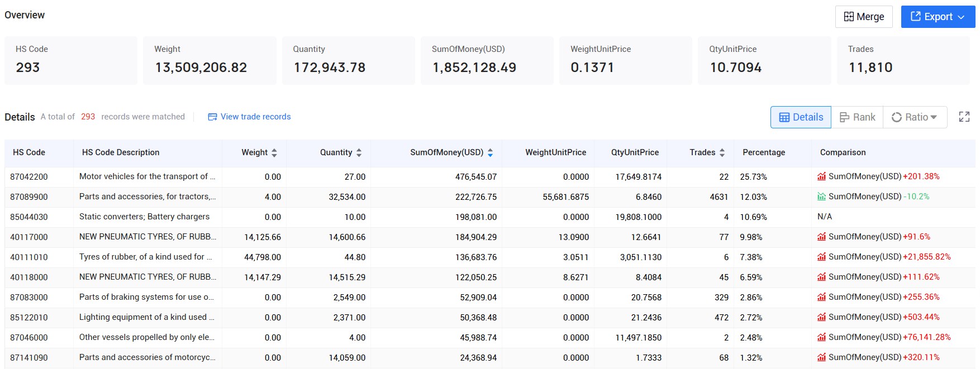The image size is (980, 369).
Task: Click the red 293 matched records count
Action: [88, 117]
